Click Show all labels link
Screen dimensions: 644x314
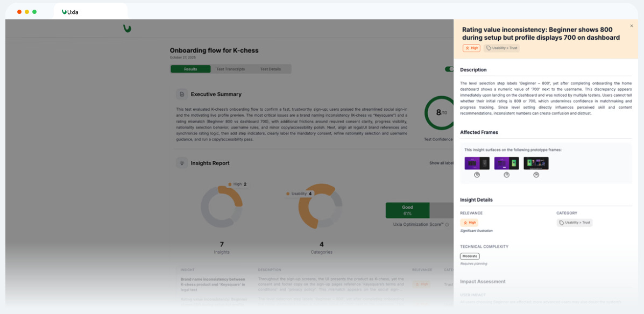pyautogui.click(x=441, y=163)
